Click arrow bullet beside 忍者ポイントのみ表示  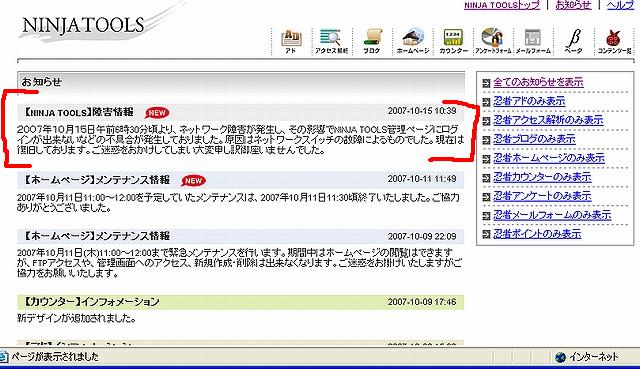486,234
